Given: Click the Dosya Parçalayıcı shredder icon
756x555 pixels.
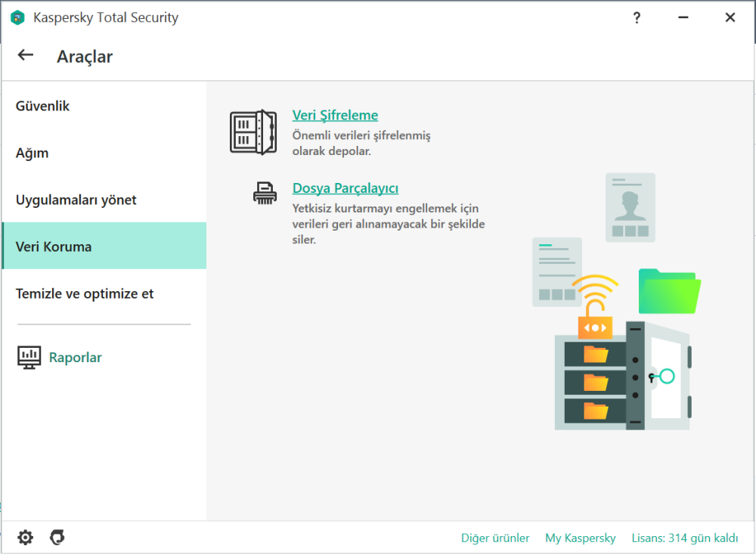Looking at the screenshot, I should click(265, 193).
